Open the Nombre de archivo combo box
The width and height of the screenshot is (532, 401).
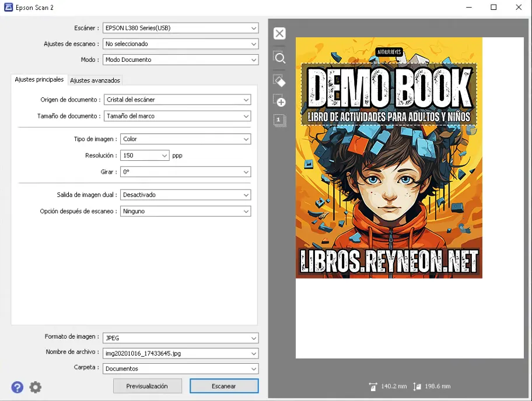(x=180, y=354)
